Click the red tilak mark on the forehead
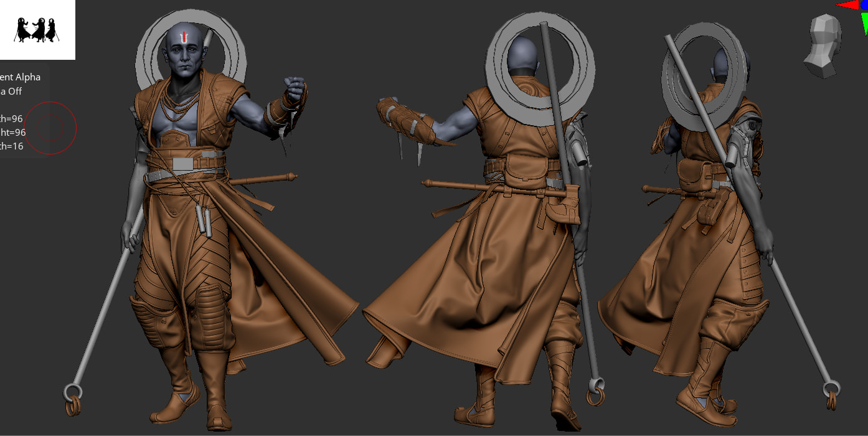The width and height of the screenshot is (868, 436). click(x=182, y=39)
